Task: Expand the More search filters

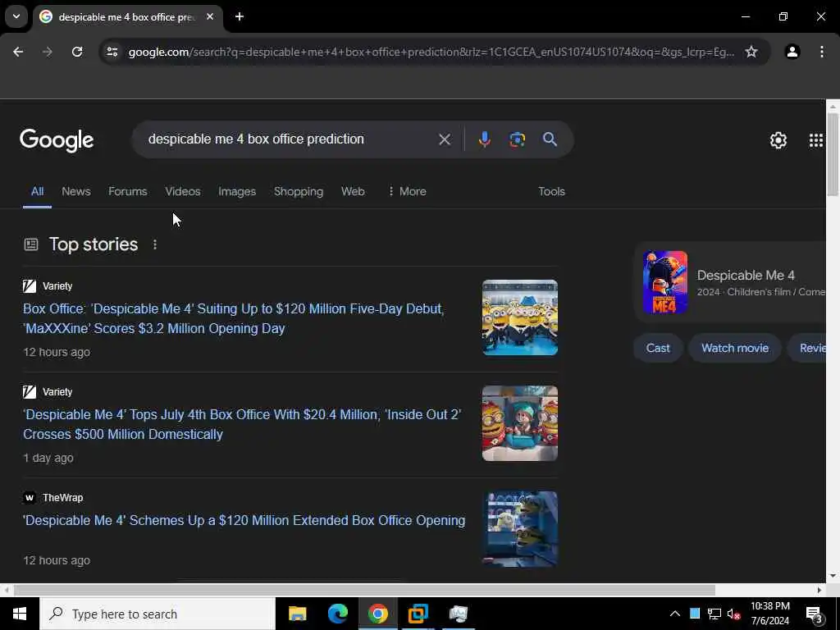Action: [x=407, y=191]
